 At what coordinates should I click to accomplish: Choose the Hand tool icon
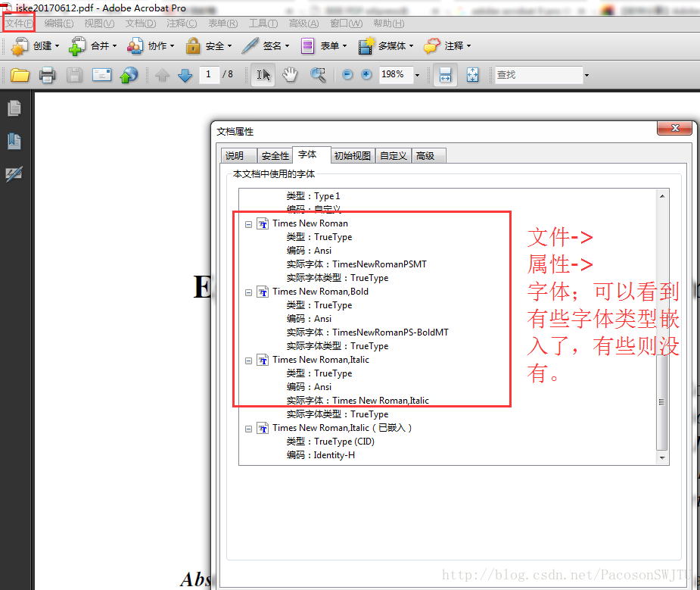pos(290,74)
